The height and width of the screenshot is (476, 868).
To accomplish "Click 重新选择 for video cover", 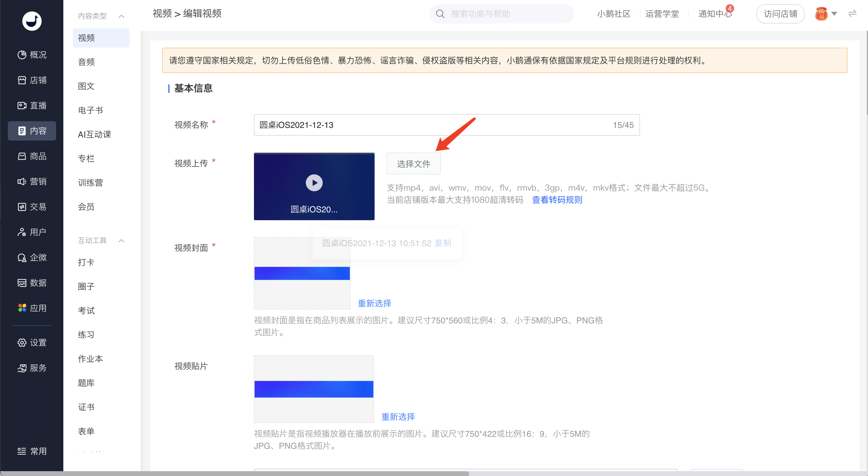I will point(374,303).
